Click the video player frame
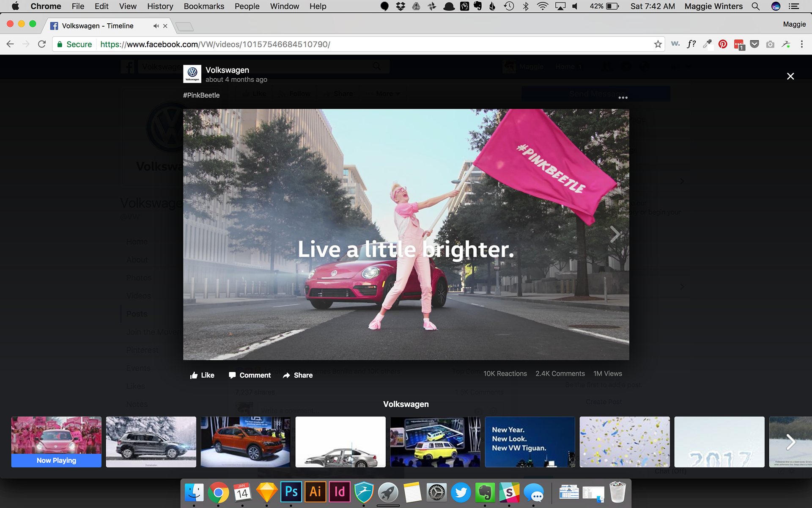Viewport: 812px width, 508px height. click(x=406, y=235)
